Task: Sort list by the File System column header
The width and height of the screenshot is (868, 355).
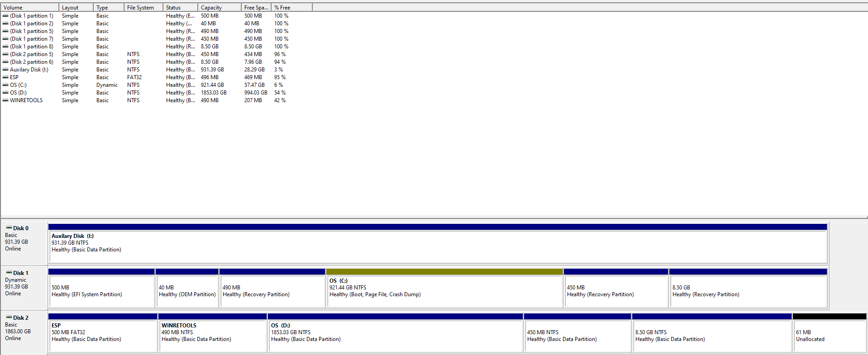Action: click(x=143, y=7)
